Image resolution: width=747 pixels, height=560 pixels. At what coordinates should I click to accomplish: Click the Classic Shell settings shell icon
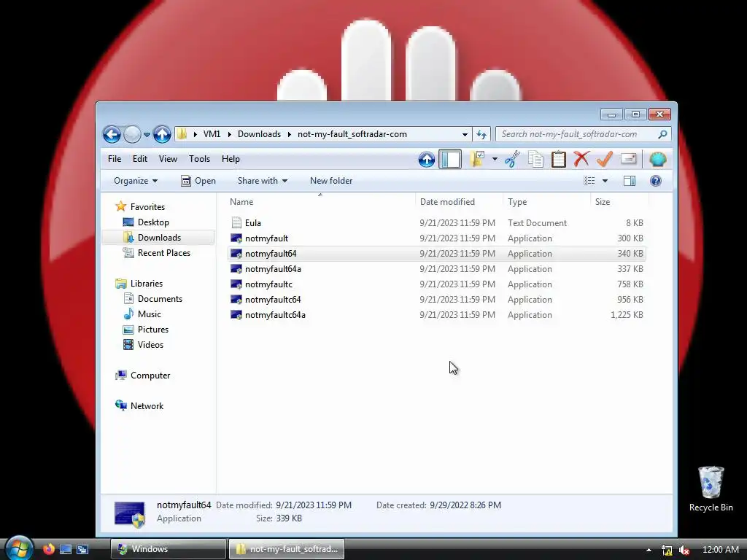[x=657, y=159]
